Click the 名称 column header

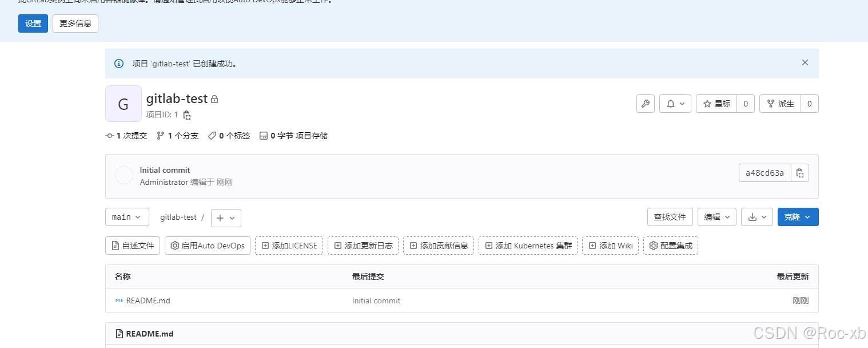123,276
